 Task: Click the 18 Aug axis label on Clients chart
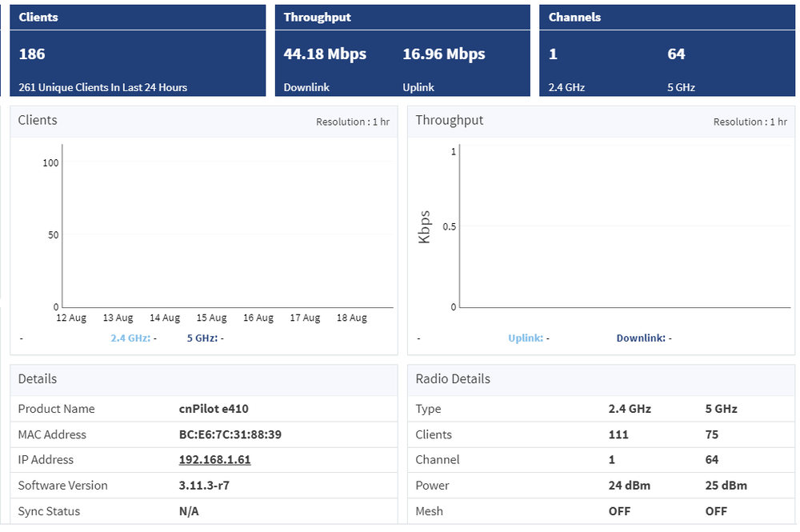click(x=351, y=318)
